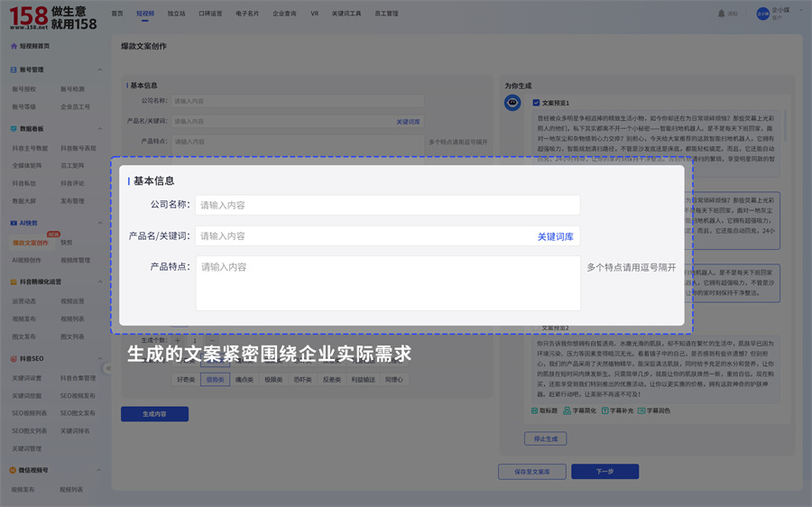Click the 取标题 icon below the copy preview
The width and height of the screenshot is (812, 507).
[x=535, y=410]
